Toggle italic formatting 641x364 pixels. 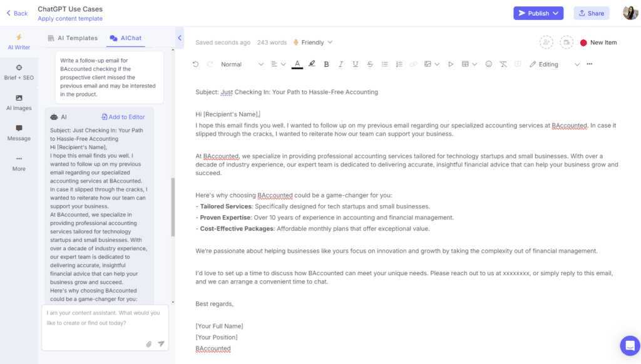341,64
